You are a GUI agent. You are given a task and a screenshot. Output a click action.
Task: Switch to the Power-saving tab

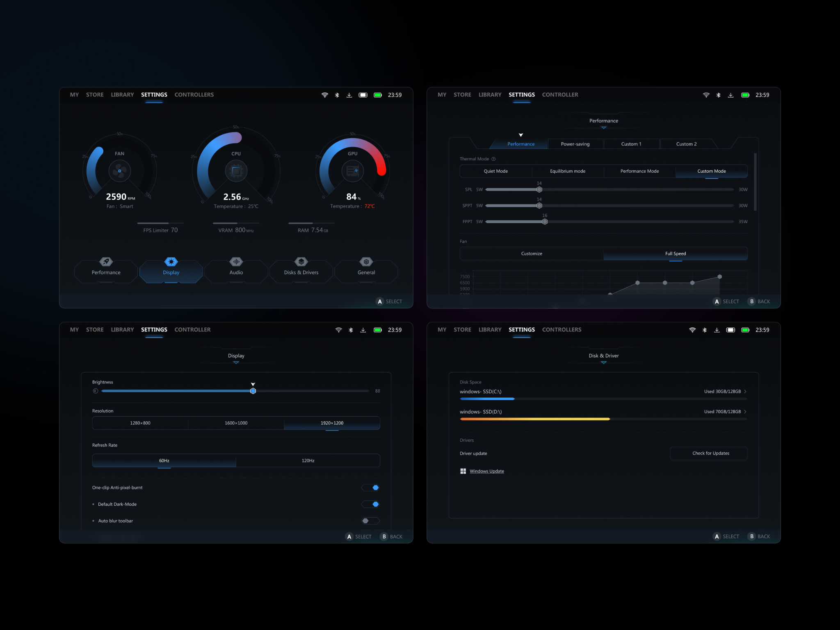(x=575, y=144)
